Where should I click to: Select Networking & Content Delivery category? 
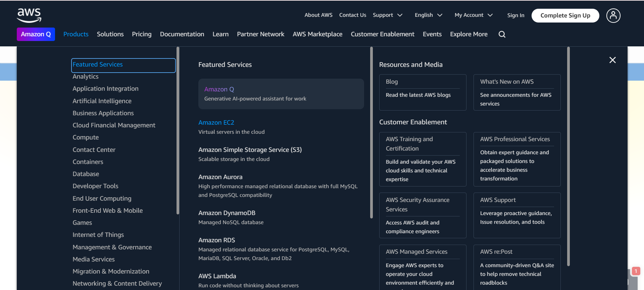point(117,284)
